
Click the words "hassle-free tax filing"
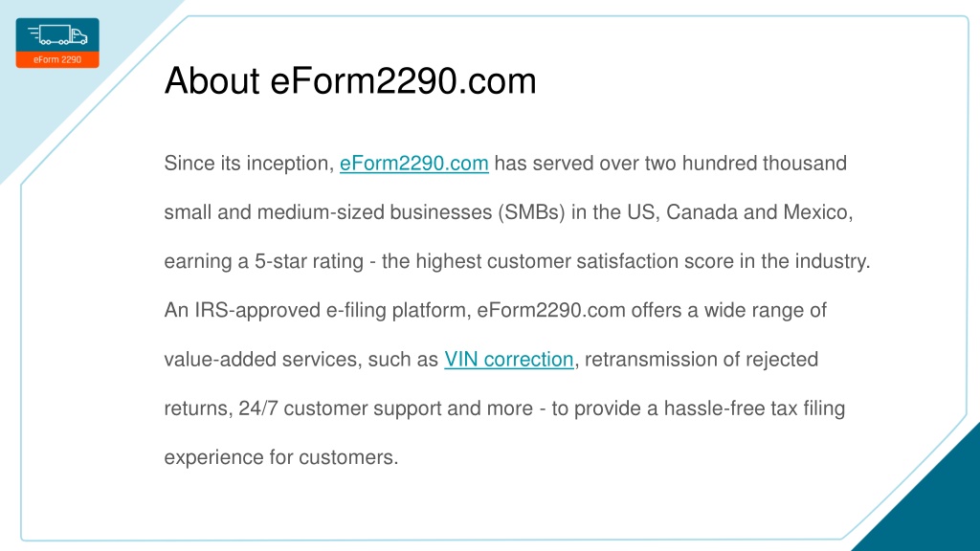coord(754,408)
